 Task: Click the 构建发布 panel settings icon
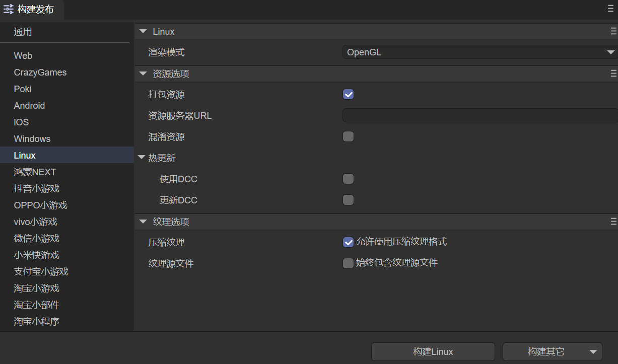(x=9, y=9)
